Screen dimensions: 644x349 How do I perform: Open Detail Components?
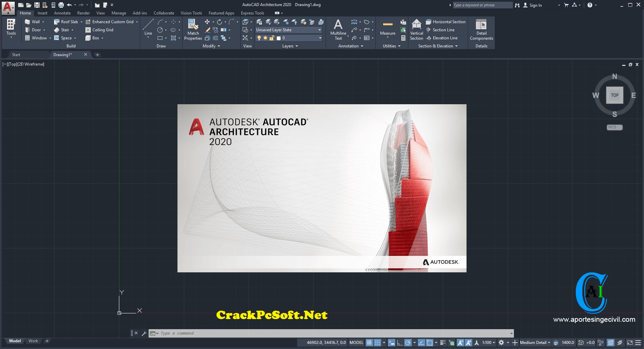coord(481,30)
